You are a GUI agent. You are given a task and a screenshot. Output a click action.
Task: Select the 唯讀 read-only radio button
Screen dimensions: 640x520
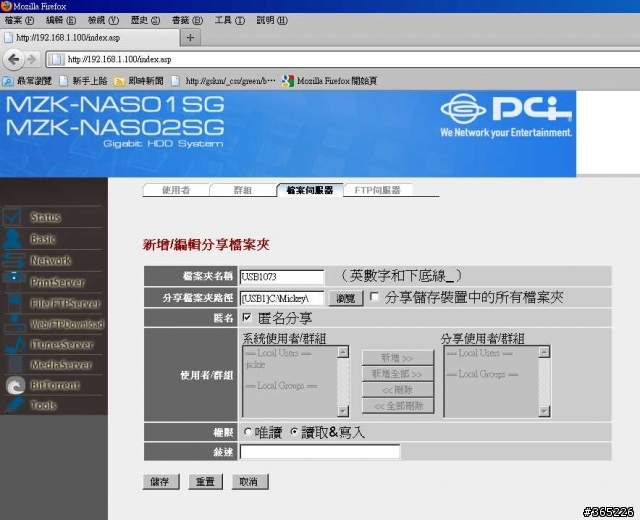coord(248,432)
